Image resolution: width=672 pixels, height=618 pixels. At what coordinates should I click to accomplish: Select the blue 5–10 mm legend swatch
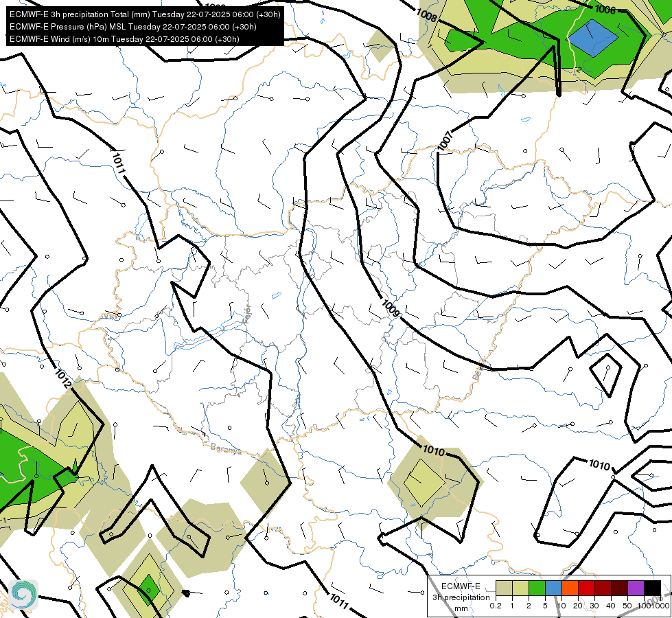pyautogui.click(x=553, y=588)
